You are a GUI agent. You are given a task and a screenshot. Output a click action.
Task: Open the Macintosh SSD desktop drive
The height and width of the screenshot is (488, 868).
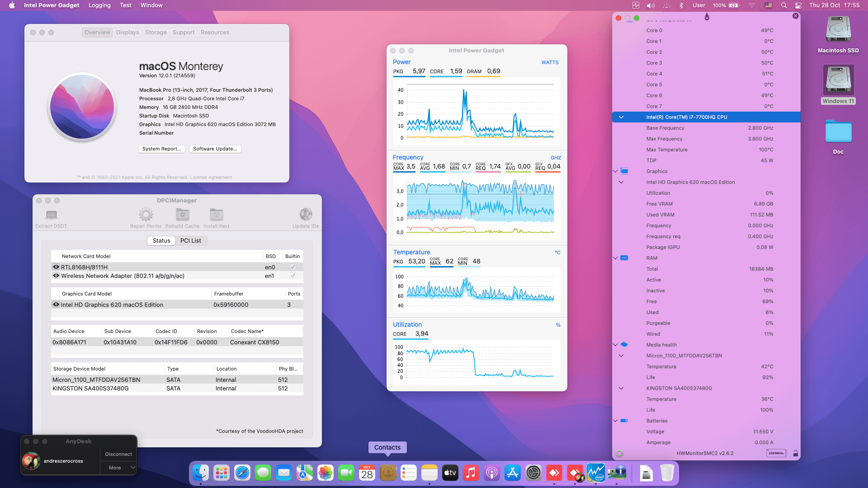pos(838,30)
